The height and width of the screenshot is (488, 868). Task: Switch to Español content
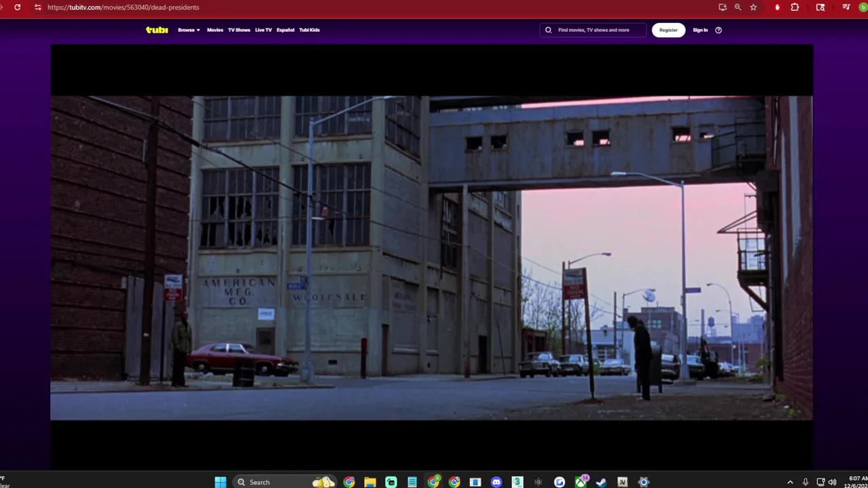point(285,30)
